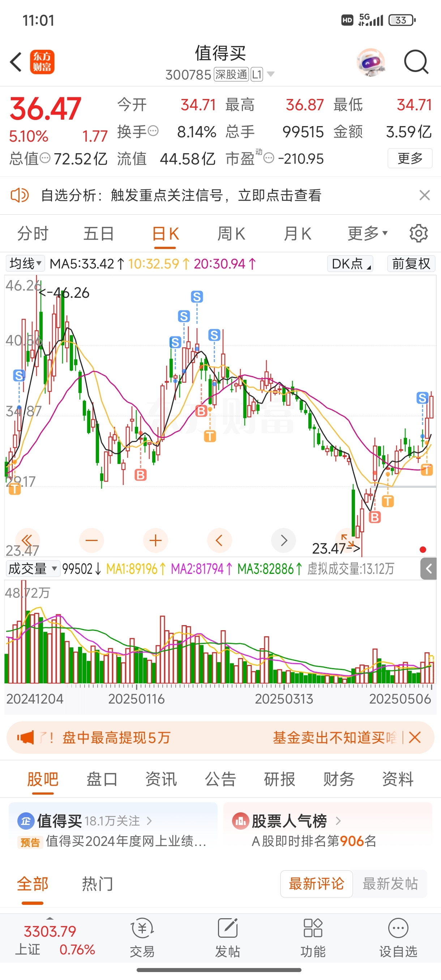Tap the S marker near price 46.26 peak
Screen dimensions: 441x980
click(19, 375)
